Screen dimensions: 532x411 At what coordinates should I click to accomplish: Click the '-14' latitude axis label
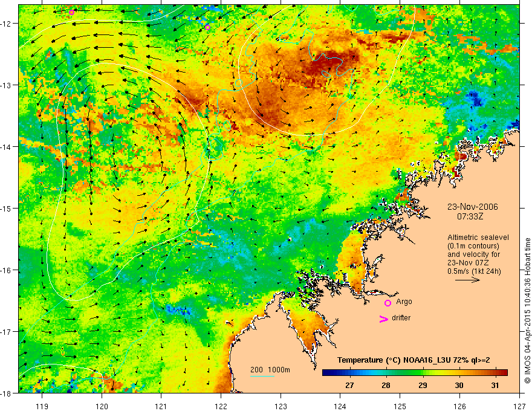tap(7, 147)
